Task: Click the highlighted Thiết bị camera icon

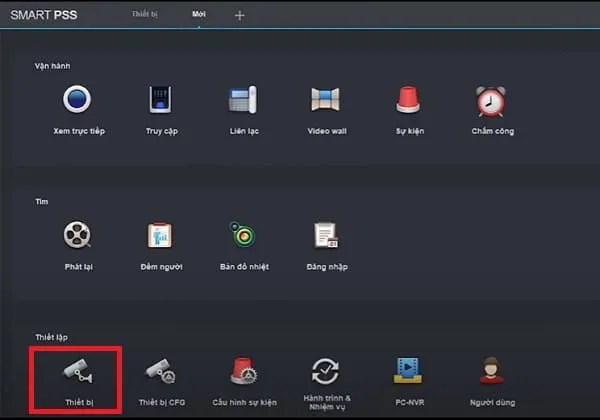Action: (78, 372)
